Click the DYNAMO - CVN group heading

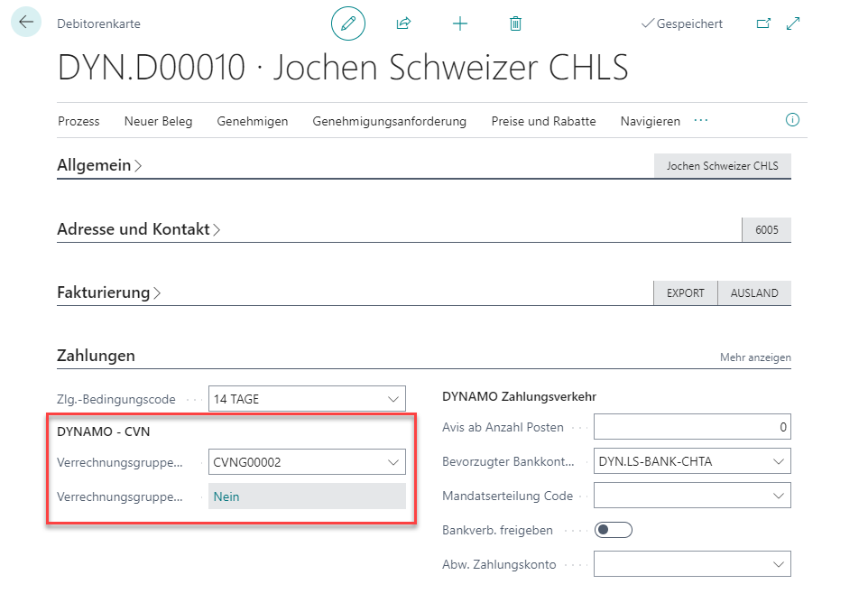104,431
